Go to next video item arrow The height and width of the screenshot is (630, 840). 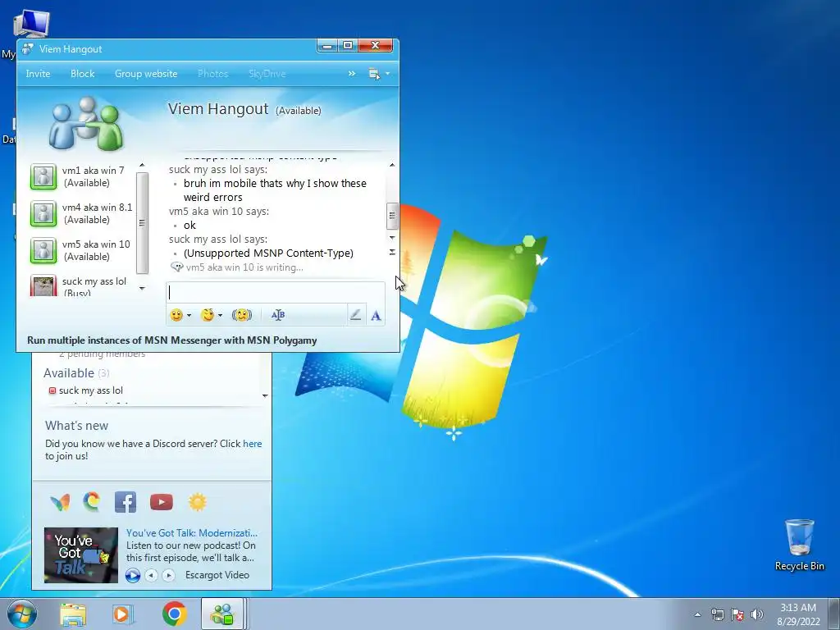click(x=168, y=575)
